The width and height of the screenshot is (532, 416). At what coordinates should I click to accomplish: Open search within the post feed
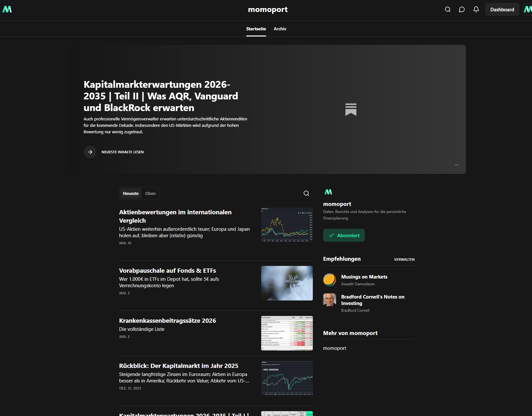(306, 193)
